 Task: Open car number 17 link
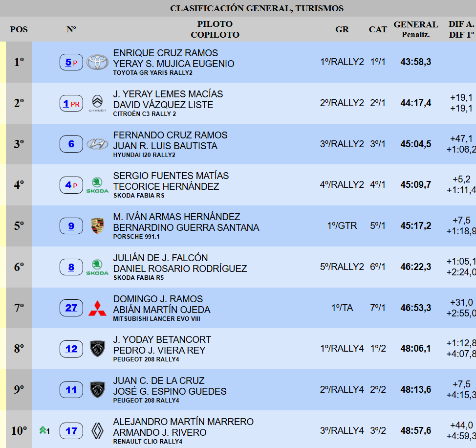click(71, 431)
